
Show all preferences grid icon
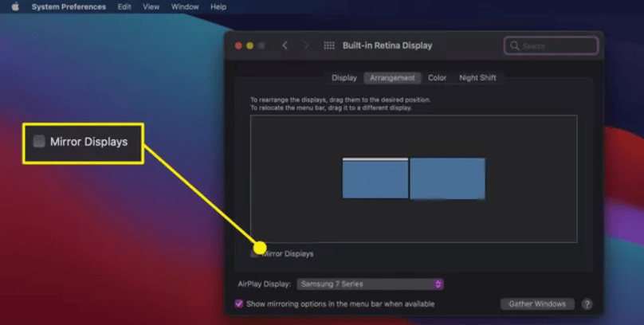pyautogui.click(x=329, y=45)
